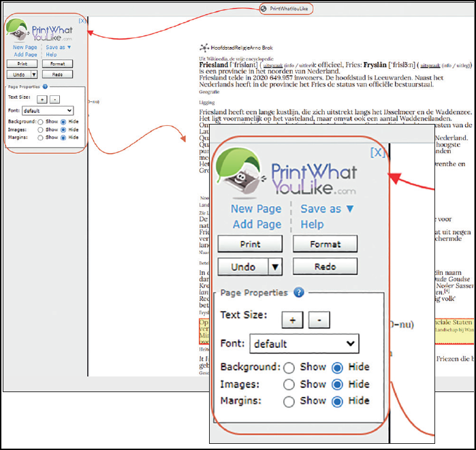Select Margins Show radio in small sidebar

(40, 138)
